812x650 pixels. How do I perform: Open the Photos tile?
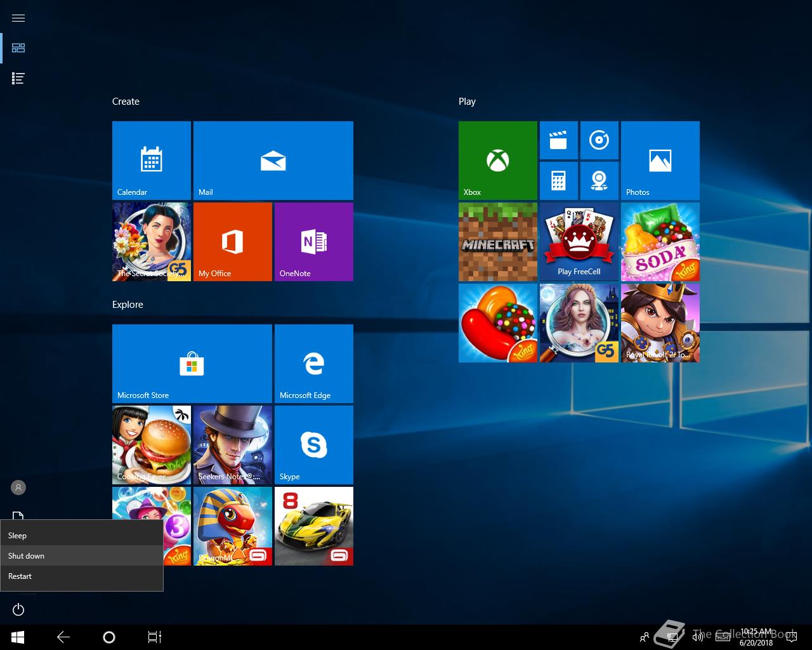click(660, 161)
